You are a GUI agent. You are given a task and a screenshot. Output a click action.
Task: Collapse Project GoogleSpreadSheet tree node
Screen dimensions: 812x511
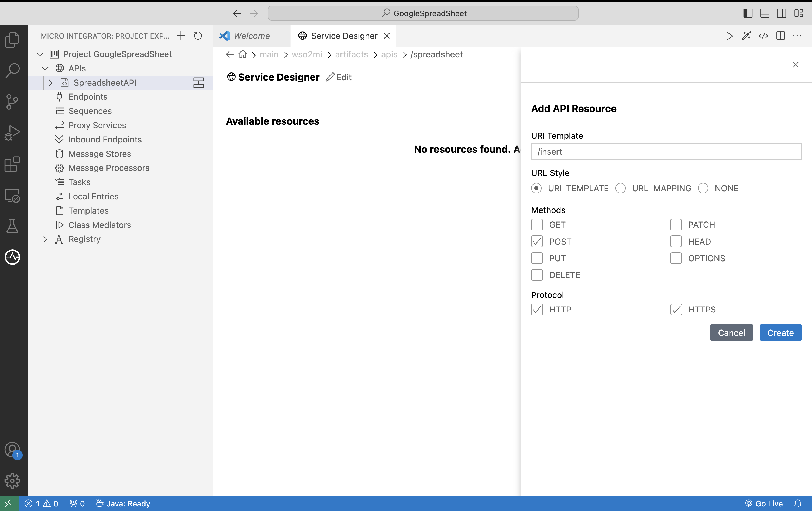pos(40,54)
